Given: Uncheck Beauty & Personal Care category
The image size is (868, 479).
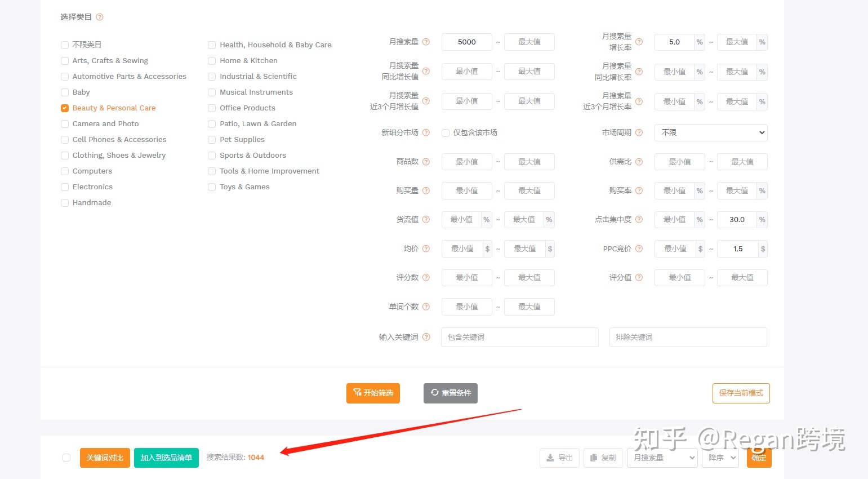Looking at the screenshot, I should [x=65, y=108].
